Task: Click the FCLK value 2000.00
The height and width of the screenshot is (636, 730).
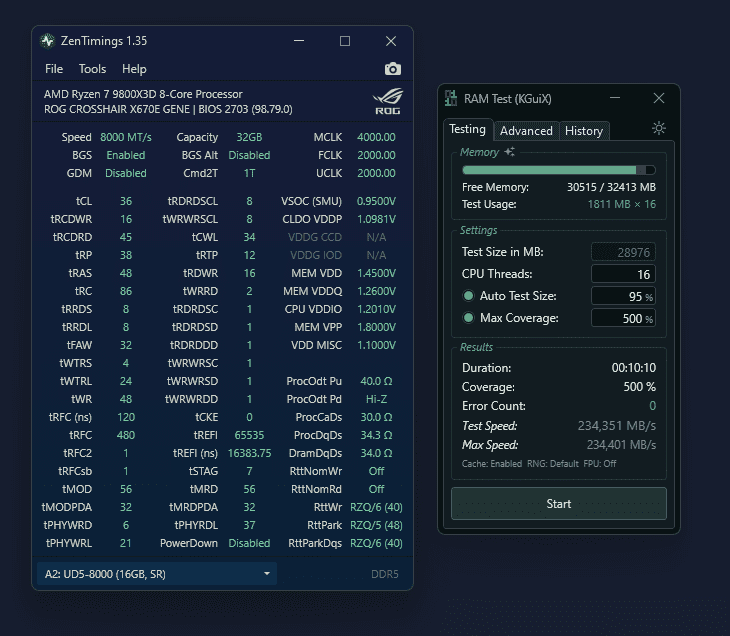Action: tap(376, 155)
